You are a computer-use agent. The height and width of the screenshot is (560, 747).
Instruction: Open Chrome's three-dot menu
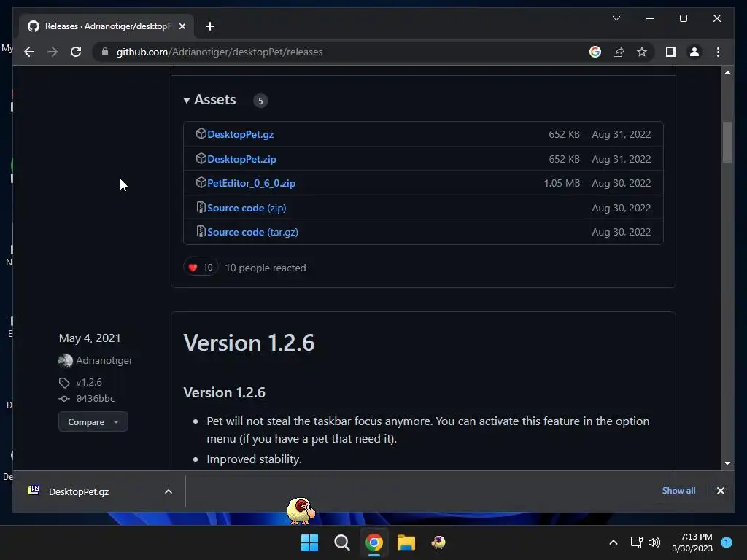718,52
